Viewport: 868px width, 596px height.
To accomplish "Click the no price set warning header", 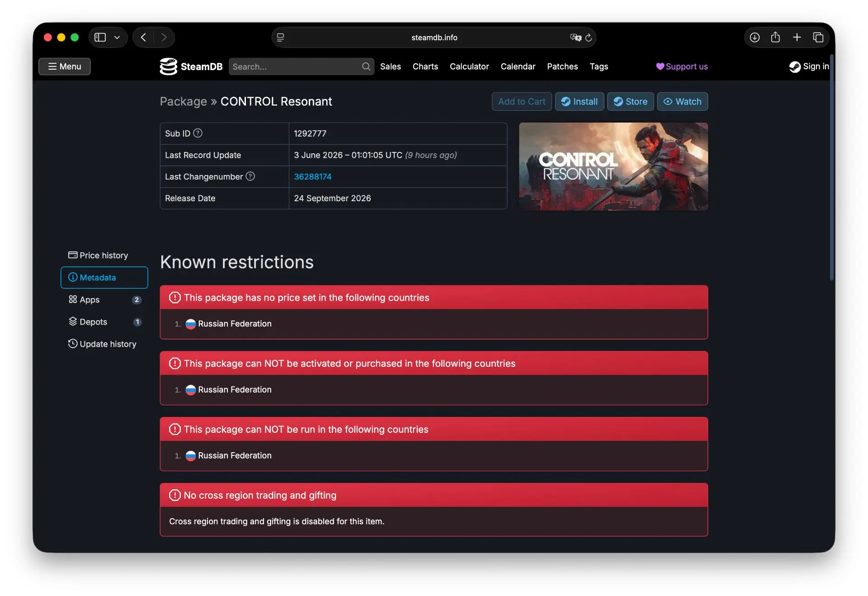I will click(434, 298).
